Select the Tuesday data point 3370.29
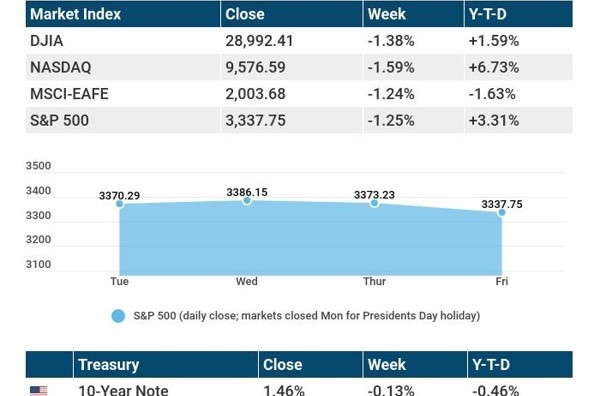 (119, 204)
